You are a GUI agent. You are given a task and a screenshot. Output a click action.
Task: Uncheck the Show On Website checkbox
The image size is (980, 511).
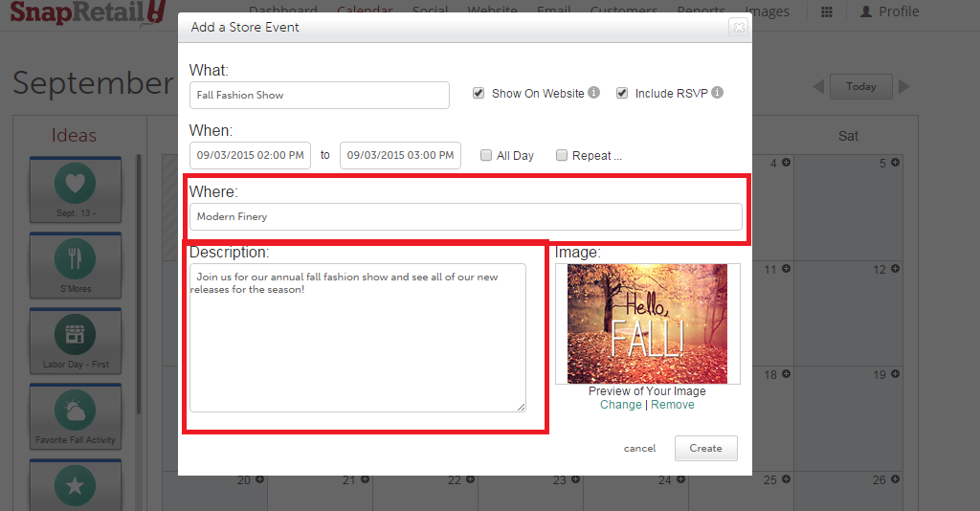click(479, 93)
